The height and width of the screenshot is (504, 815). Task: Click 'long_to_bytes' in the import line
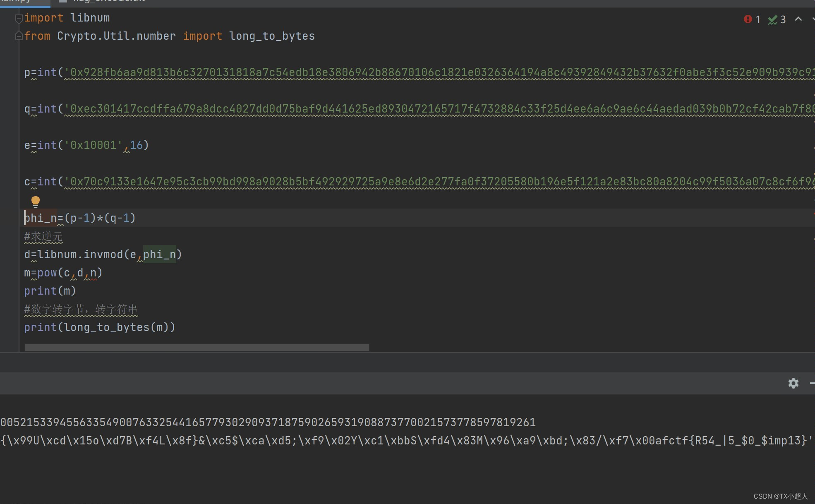(x=272, y=36)
